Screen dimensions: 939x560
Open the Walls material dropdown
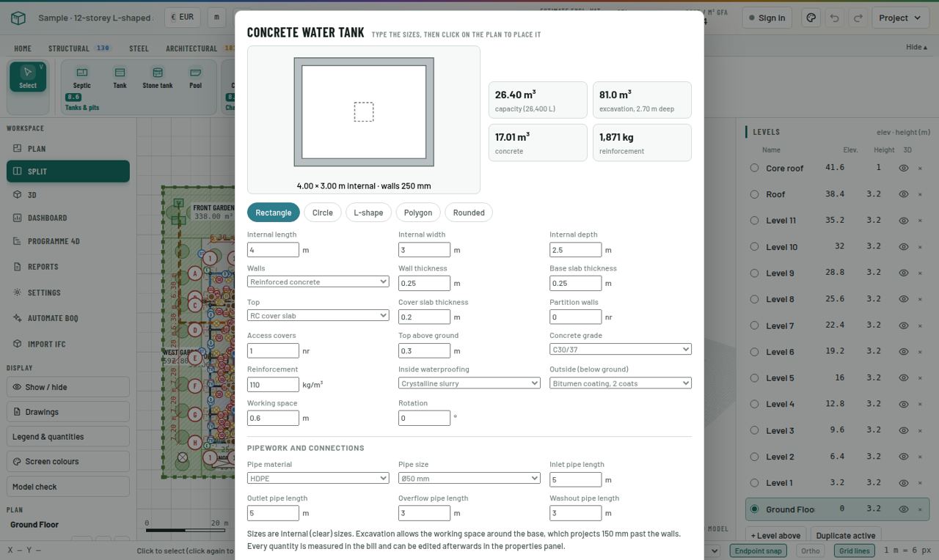pos(318,281)
